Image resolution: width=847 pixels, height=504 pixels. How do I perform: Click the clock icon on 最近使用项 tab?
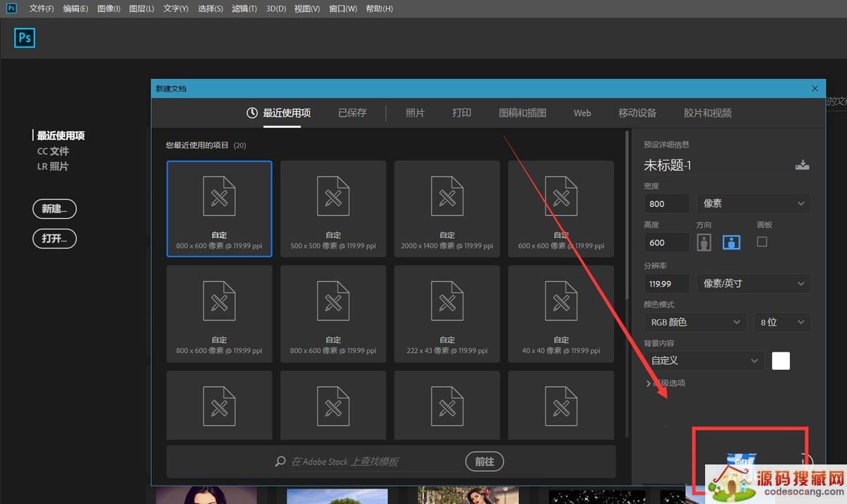point(252,113)
